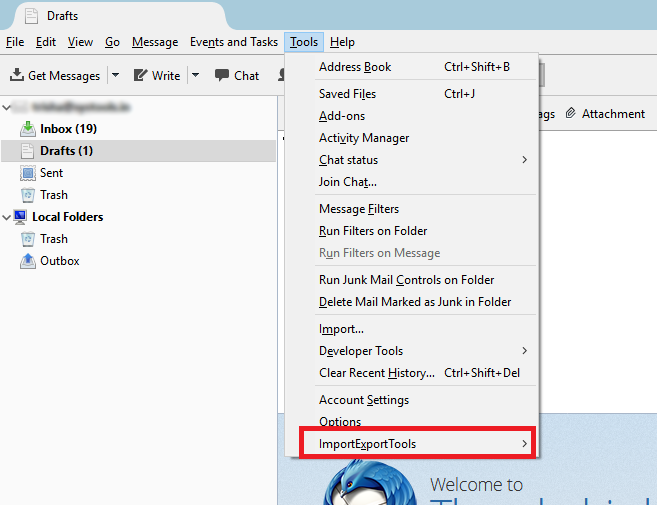Select Run Filters on Folder

coord(411,231)
